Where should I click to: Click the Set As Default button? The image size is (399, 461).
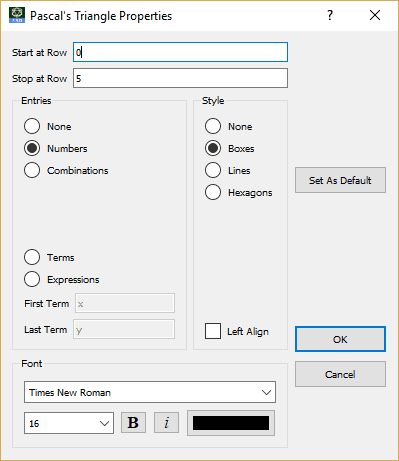coord(340,180)
